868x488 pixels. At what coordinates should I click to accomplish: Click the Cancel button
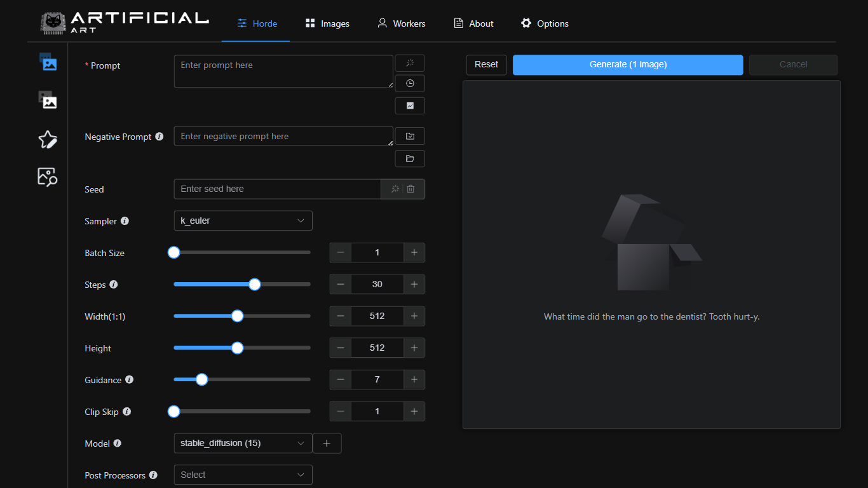[793, 64]
